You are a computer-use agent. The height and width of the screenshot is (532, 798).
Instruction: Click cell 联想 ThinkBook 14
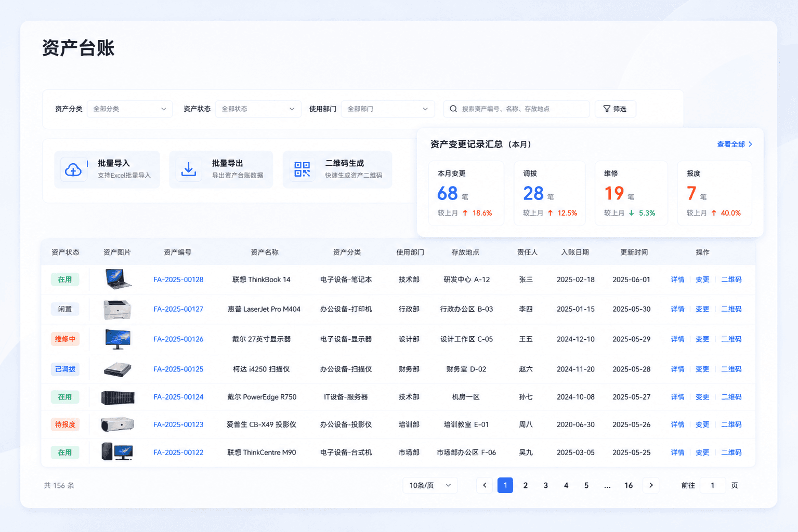click(x=261, y=280)
